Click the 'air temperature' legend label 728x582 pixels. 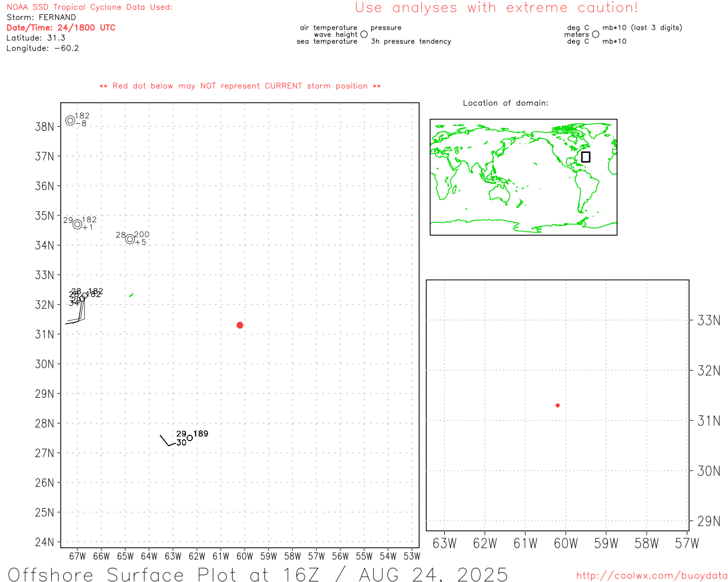pos(329,28)
